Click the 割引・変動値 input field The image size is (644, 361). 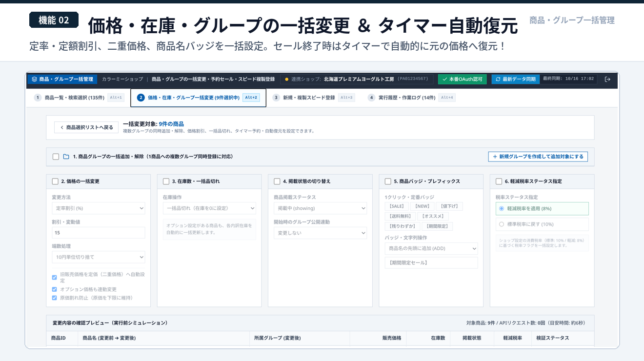[99, 233]
